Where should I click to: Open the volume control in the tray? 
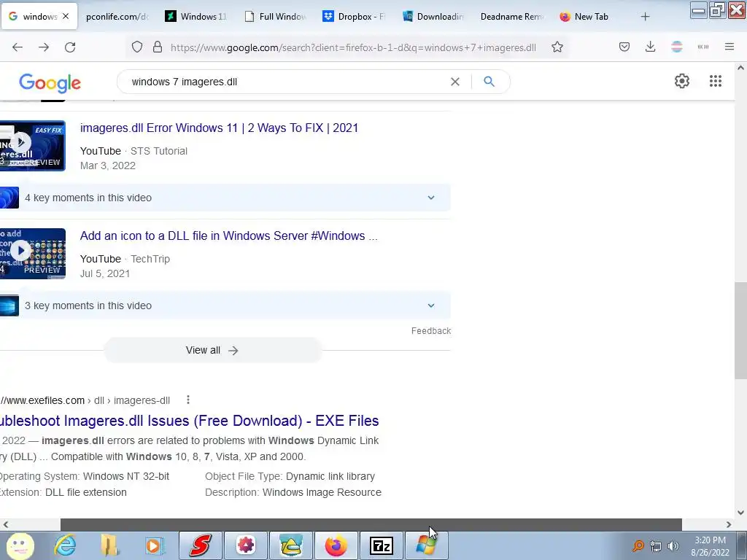(673, 546)
